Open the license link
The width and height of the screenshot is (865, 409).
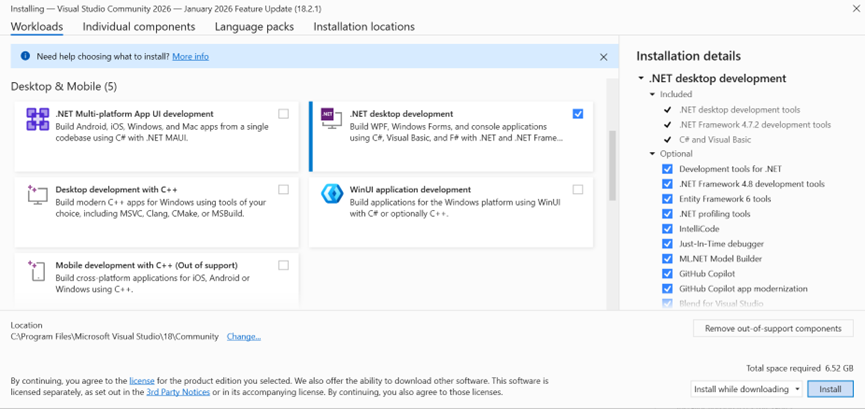(142, 381)
